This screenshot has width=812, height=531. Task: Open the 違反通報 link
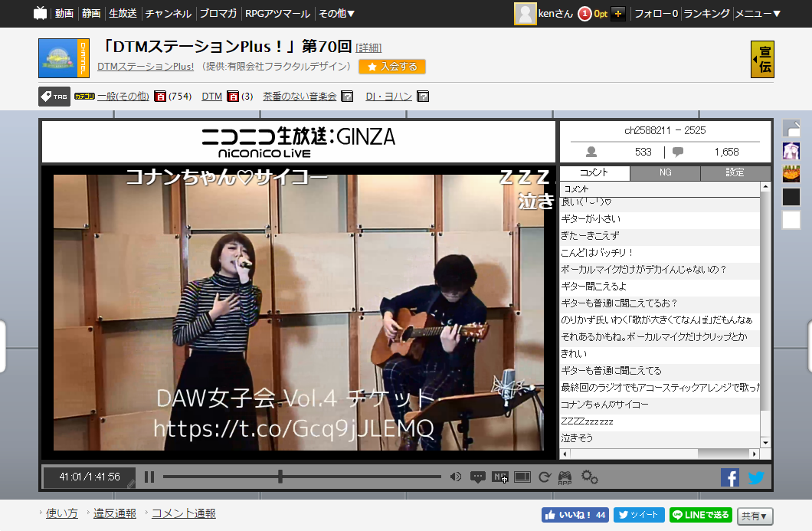click(x=114, y=513)
